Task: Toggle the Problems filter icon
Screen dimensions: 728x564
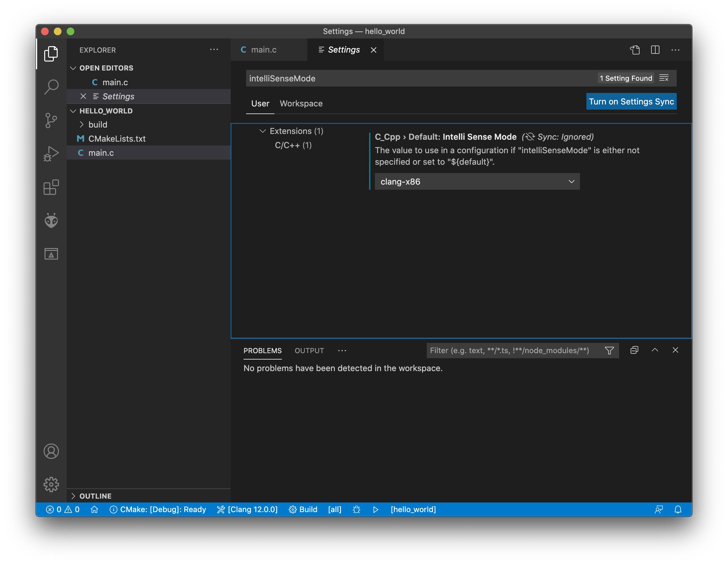Action: (x=610, y=350)
